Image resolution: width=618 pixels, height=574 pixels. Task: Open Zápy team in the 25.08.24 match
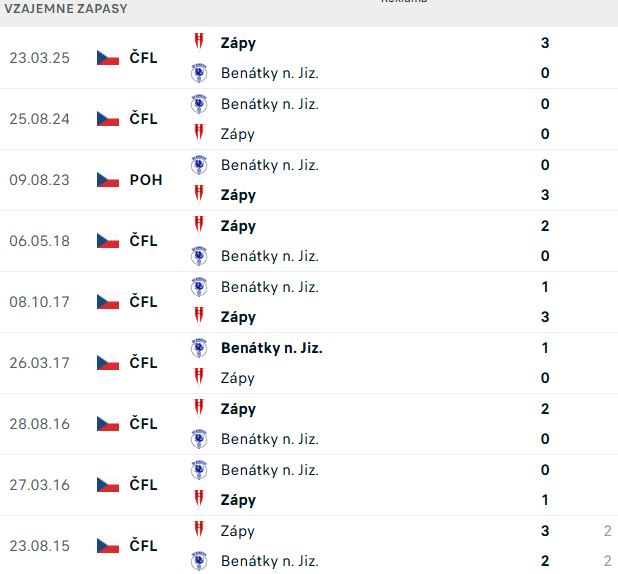238,134
